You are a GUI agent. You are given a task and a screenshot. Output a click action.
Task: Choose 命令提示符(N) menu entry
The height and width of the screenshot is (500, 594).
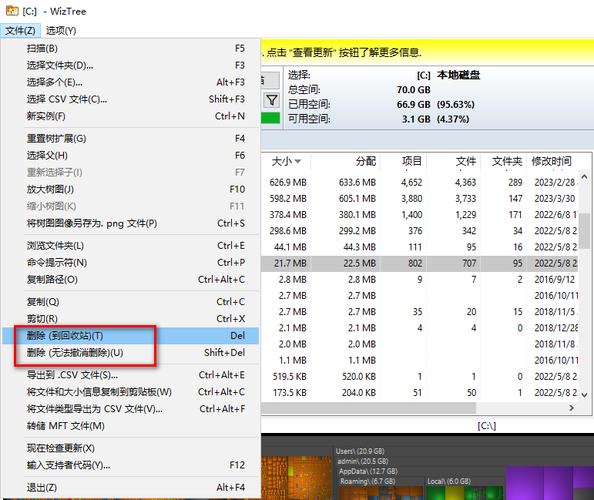click(131, 262)
